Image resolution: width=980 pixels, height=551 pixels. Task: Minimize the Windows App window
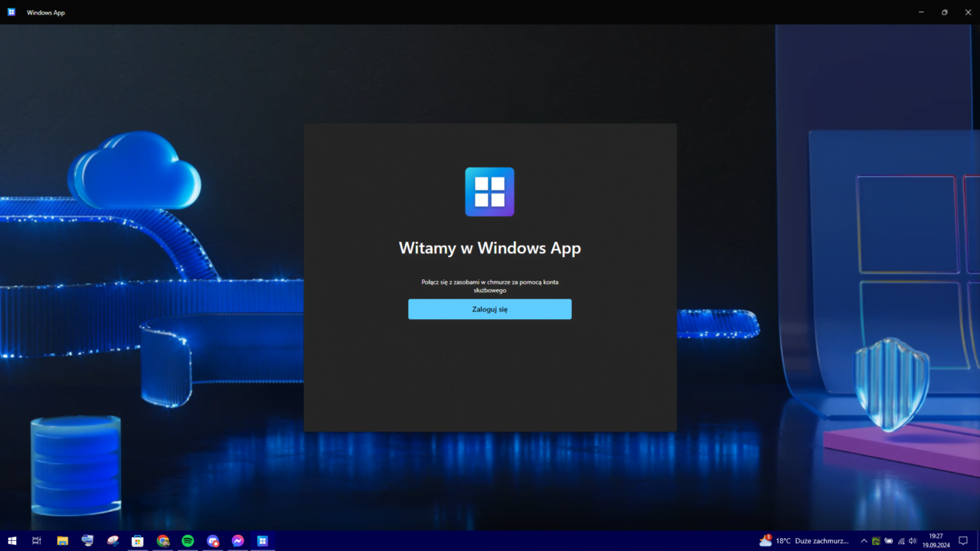coord(921,12)
